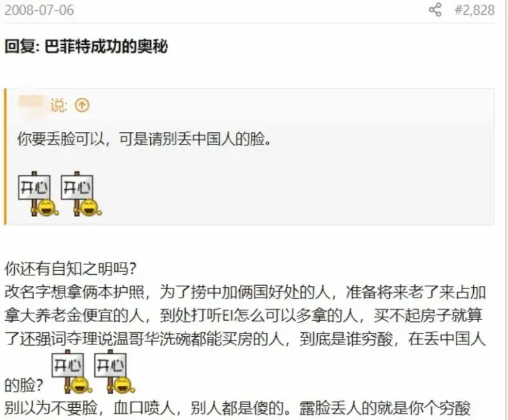Click the last line starting 别以为不要脸
Screen dimensions: 508x420
coord(237,408)
